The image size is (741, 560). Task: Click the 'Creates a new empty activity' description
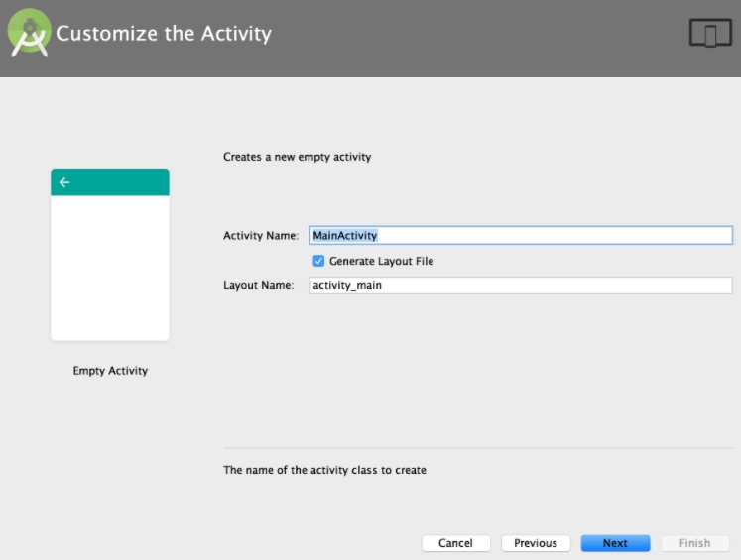pyautogui.click(x=298, y=157)
